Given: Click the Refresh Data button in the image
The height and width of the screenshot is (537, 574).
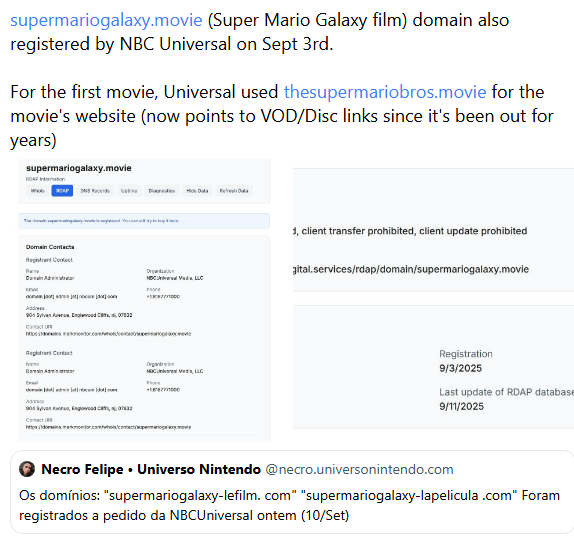Looking at the screenshot, I should 234,191.
